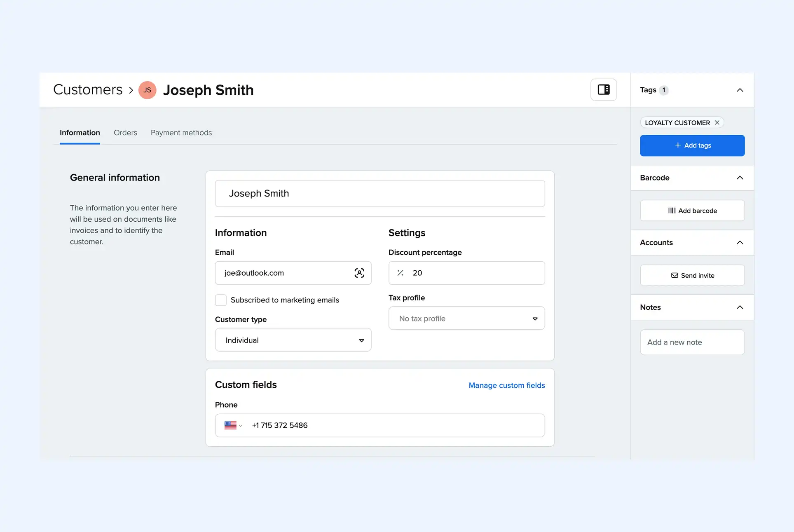
Task: Enable Subscribed to marketing emails
Action: click(220, 300)
